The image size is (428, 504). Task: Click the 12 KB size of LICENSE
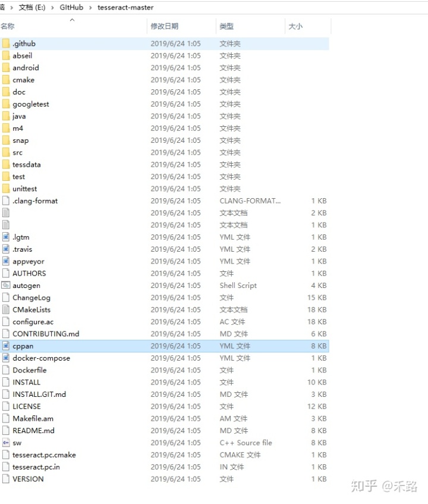(317, 406)
